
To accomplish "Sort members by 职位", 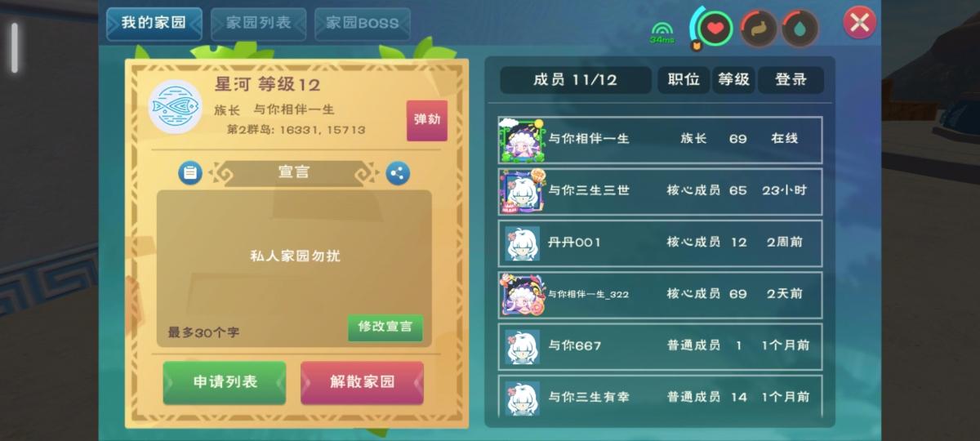I will 684,79.
